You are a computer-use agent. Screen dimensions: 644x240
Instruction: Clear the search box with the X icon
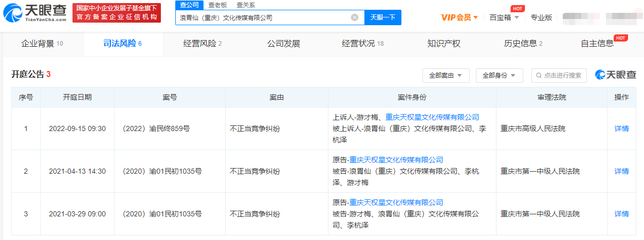point(355,17)
